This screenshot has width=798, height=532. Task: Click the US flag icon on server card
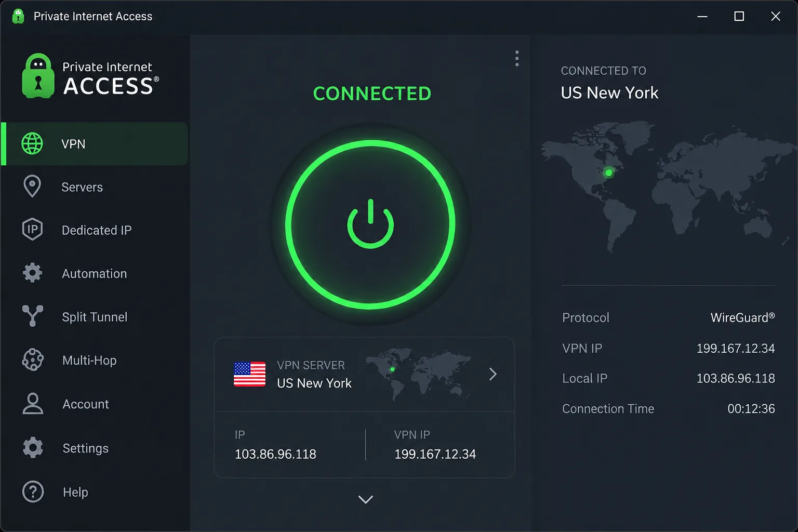click(249, 374)
